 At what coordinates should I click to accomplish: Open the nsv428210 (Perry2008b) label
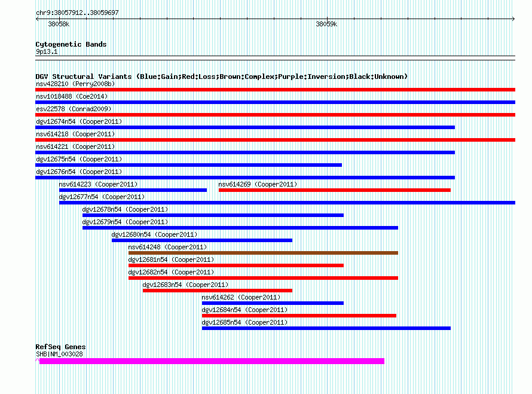pos(75,84)
